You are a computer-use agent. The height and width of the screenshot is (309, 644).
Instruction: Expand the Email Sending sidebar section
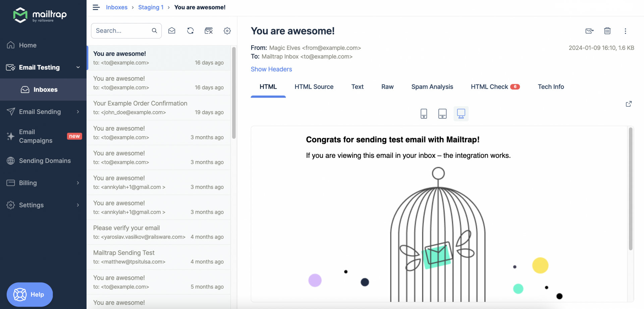coord(78,112)
